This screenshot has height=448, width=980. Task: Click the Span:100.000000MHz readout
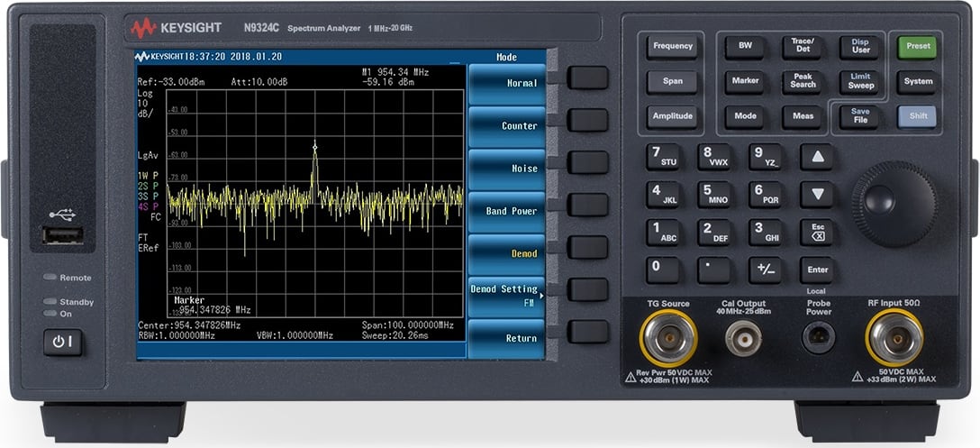tap(407, 326)
